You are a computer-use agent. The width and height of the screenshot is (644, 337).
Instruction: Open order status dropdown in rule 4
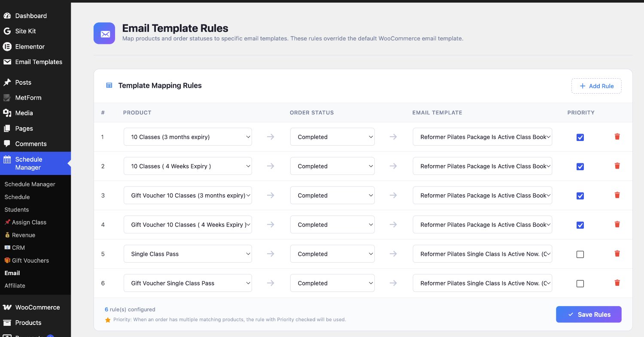(332, 224)
